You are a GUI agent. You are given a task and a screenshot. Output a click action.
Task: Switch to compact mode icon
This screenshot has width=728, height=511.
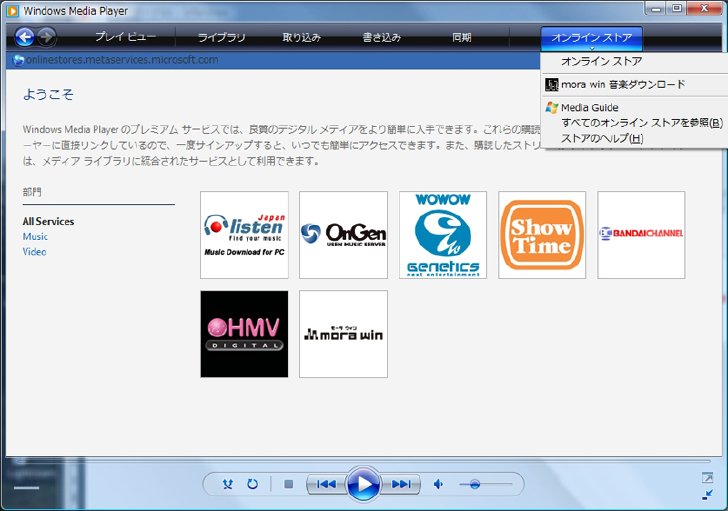[x=707, y=495]
